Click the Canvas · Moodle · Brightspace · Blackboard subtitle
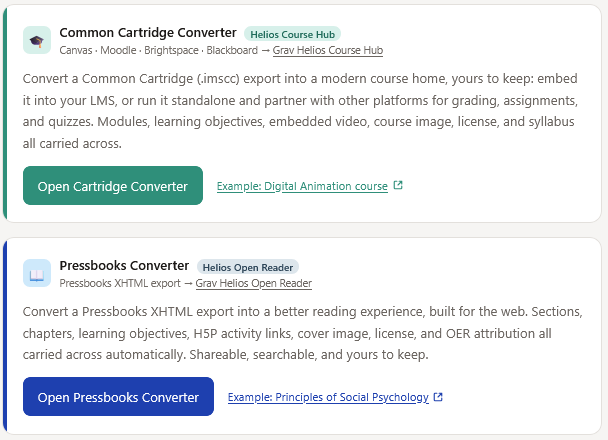 tap(159, 50)
